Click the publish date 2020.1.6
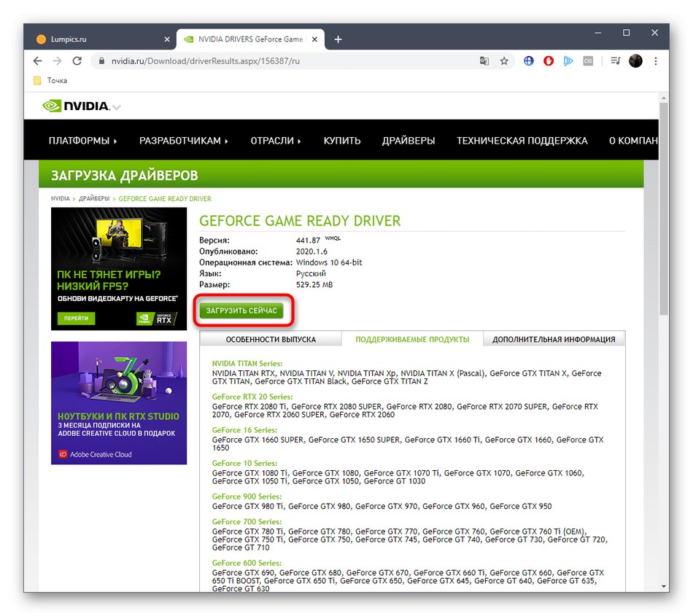Viewport: 693px width, 616px height. coord(311,252)
